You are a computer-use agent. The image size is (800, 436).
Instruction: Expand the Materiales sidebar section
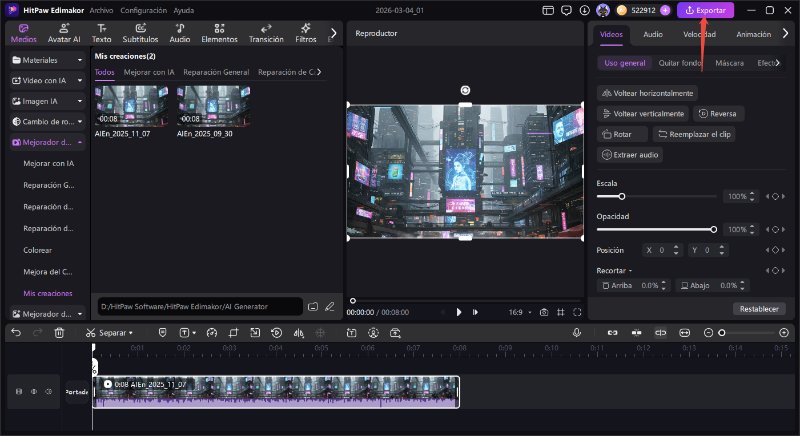coord(47,60)
